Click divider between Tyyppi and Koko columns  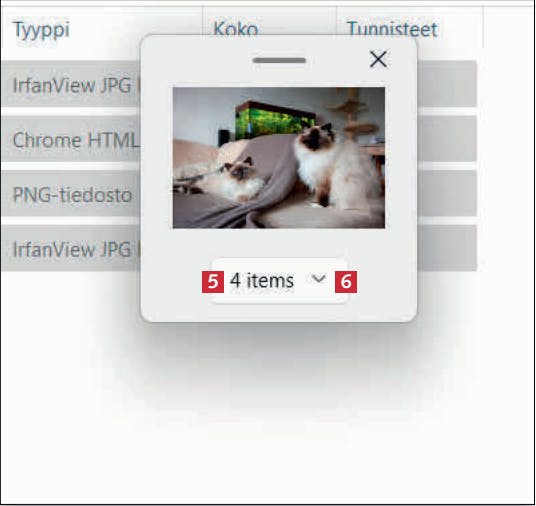(x=203, y=21)
